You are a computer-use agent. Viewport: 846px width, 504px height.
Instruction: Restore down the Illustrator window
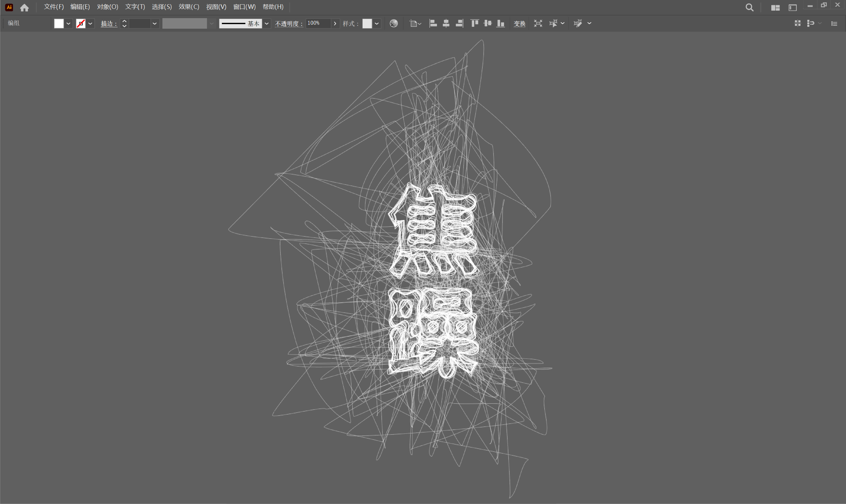824,5
